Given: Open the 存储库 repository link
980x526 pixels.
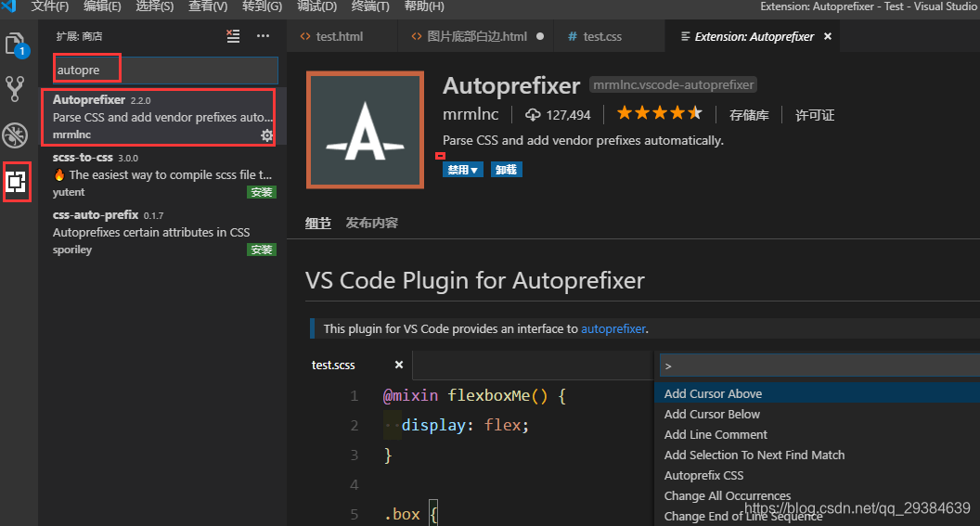Looking at the screenshot, I should pyautogui.click(x=749, y=115).
